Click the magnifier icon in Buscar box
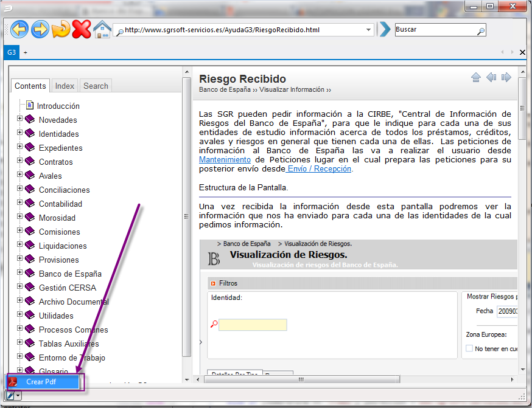The width and height of the screenshot is (532, 408). coord(481,32)
